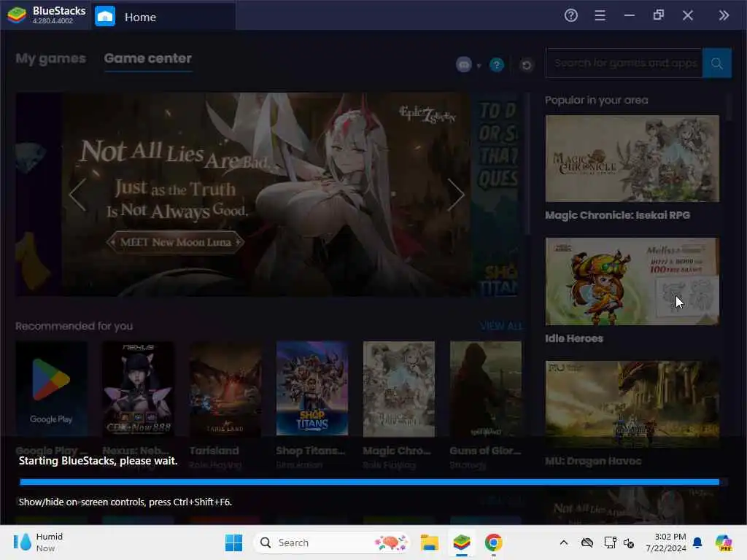Click the Idle Heroes title text
The width and height of the screenshot is (747, 560).
coord(574,338)
